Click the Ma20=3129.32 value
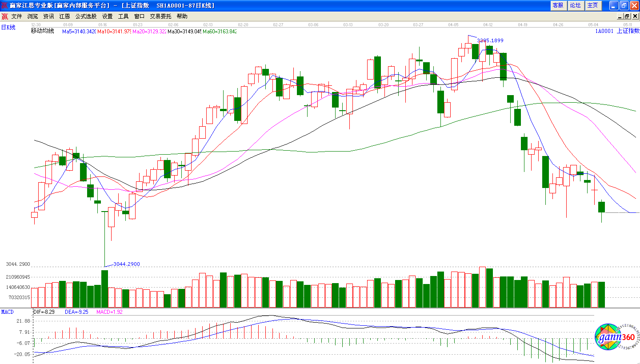The height and width of the screenshot is (364, 640). pos(149,32)
